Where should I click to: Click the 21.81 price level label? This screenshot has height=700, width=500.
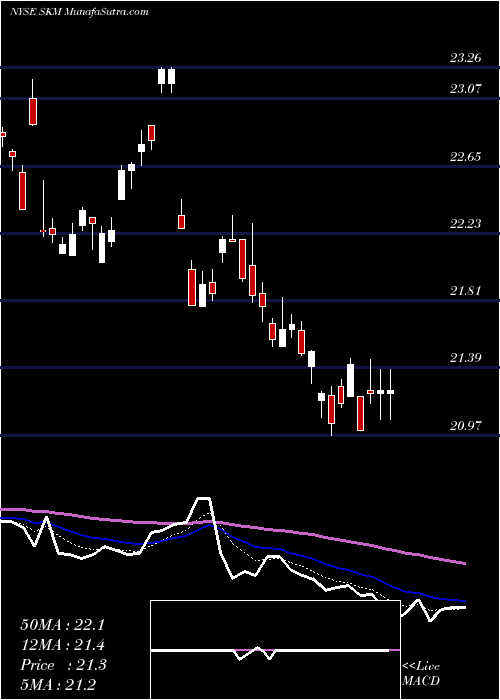click(465, 291)
